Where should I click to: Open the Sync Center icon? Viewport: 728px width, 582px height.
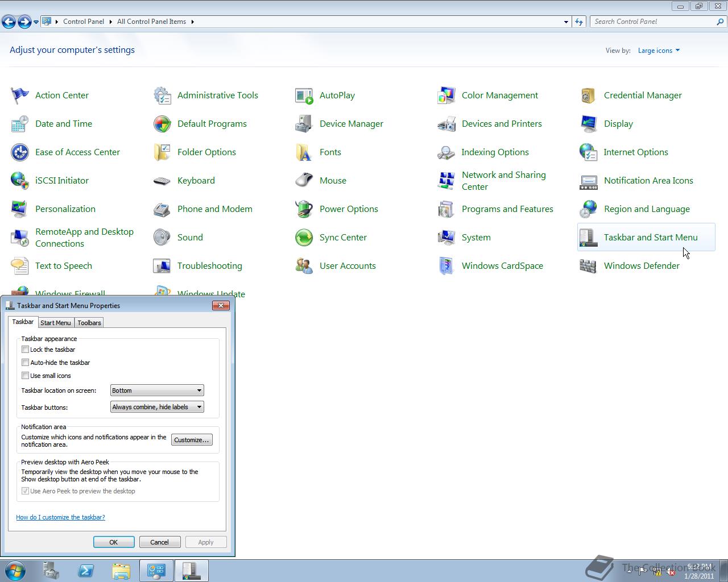[304, 238]
